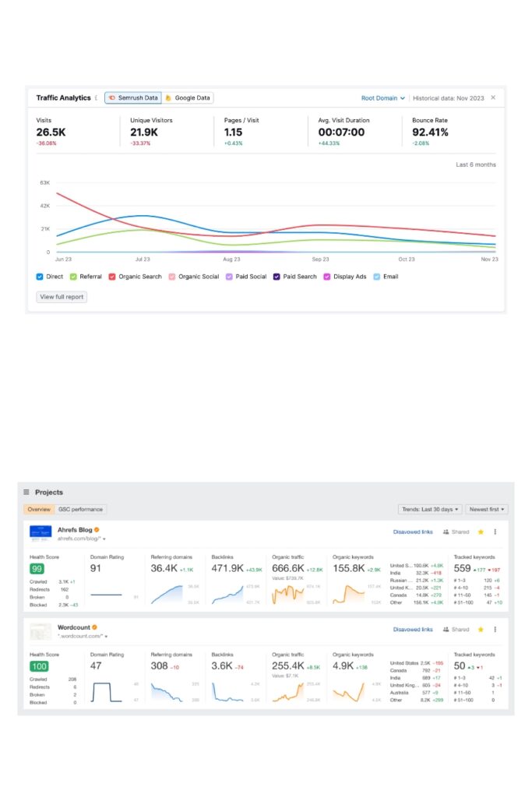Screen dimensions: 532x798
Task: Dismiss the Traffic Analytics widget
Action: click(x=491, y=98)
